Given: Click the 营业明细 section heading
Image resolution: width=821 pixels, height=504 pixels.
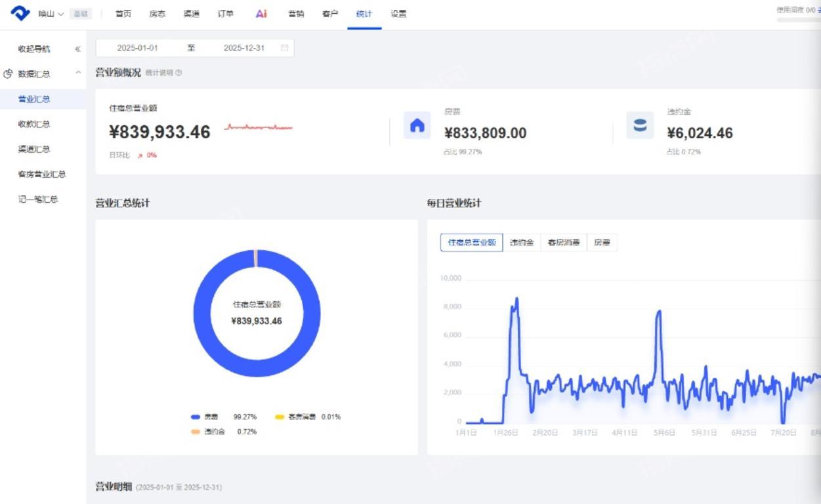Looking at the screenshot, I should click(x=114, y=487).
